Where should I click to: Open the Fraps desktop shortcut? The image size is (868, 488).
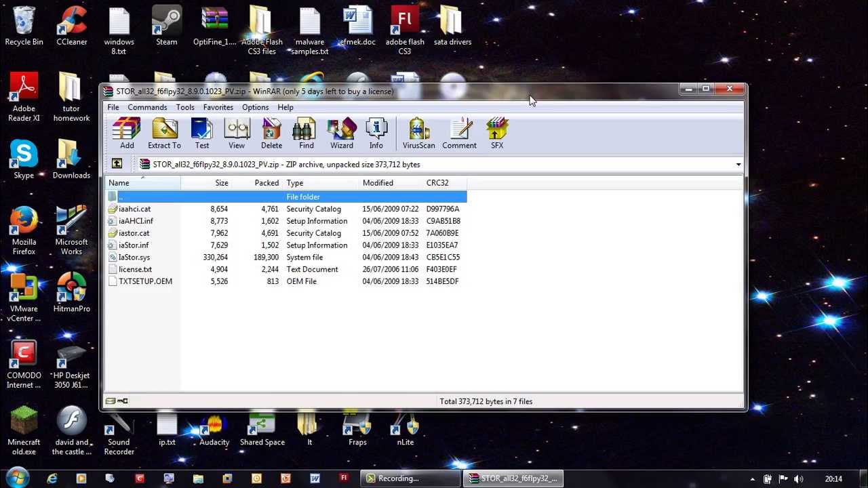[x=357, y=430]
